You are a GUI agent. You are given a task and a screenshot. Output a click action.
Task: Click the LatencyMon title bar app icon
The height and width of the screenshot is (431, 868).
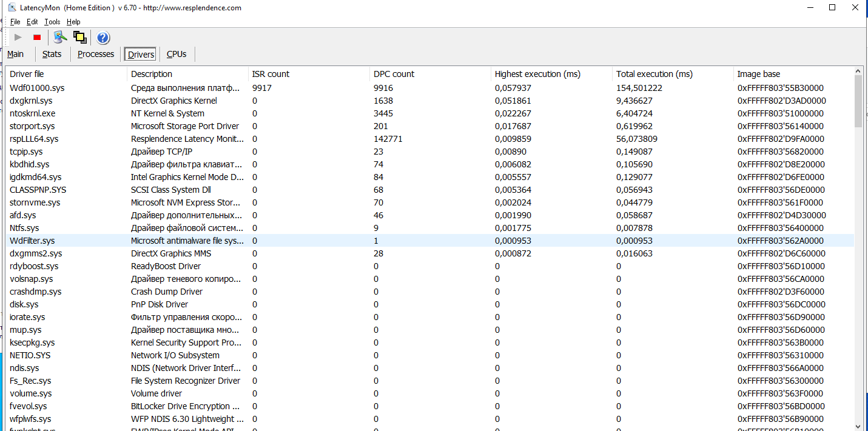pos(12,8)
